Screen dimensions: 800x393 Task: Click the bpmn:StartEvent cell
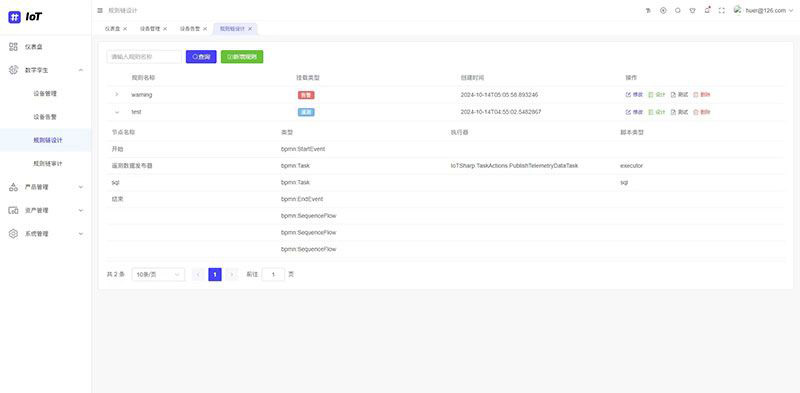click(303, 149)
